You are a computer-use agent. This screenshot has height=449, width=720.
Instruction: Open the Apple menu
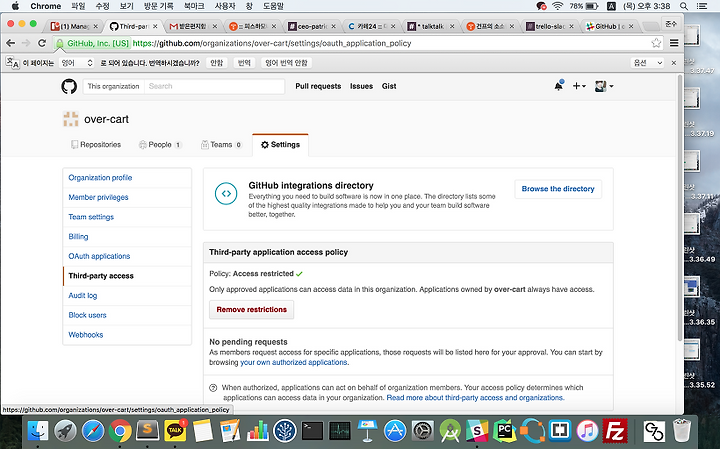click(x=15, y=6)
